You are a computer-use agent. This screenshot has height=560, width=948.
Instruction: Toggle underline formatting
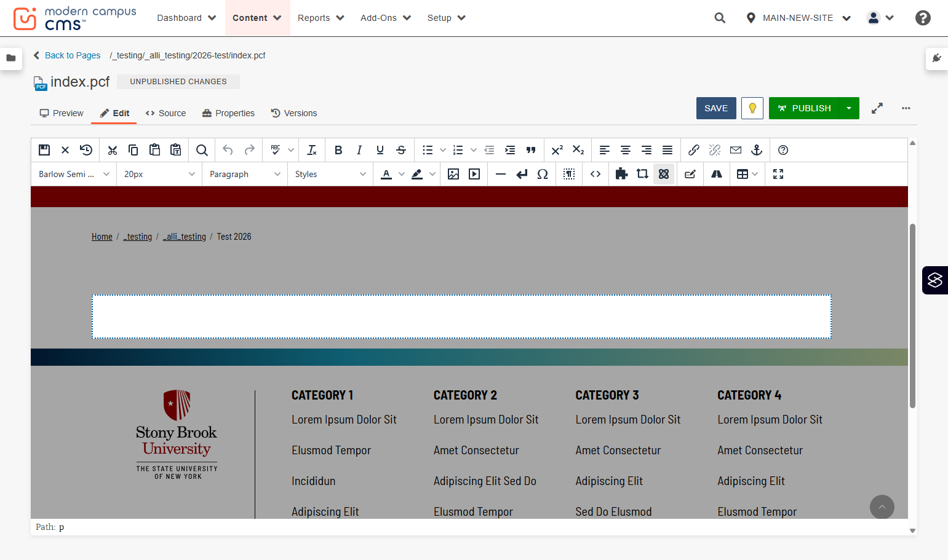(x=380, y=150)
